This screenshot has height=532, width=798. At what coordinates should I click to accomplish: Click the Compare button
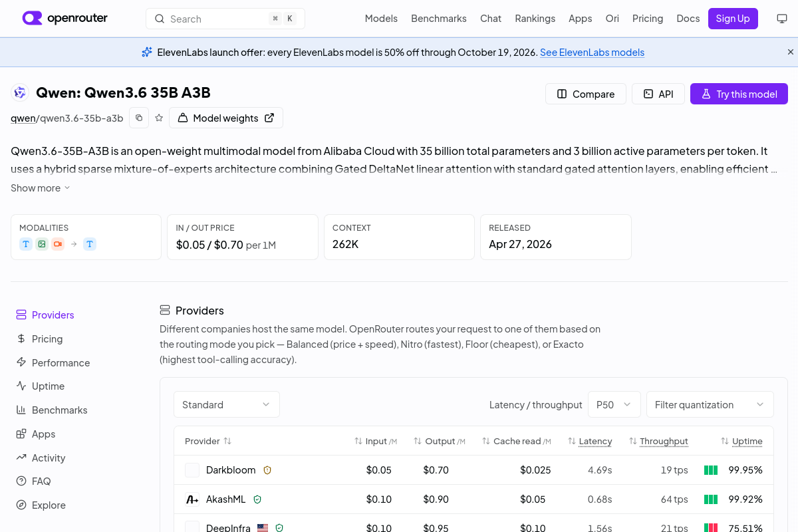[x=586, y=94]
